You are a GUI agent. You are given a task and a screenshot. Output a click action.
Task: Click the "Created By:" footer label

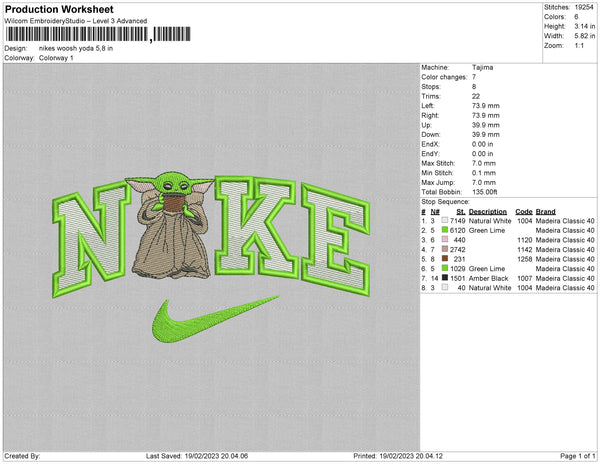tap(22, 456)
